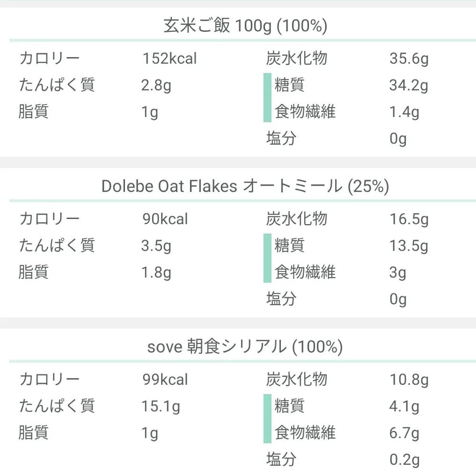Select the 35.6g carbohydrate value
This screenshot has width=476, height=476.
[409, 59]
